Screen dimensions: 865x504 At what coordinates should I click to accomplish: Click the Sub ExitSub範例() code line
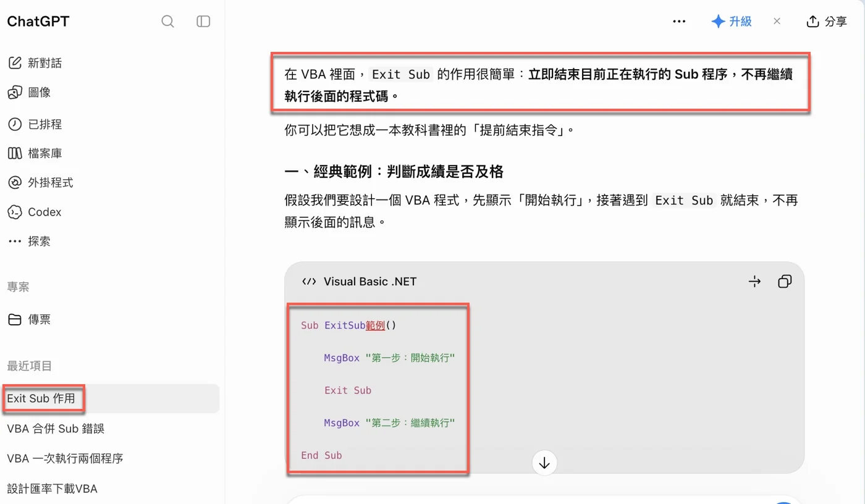(348, 325)
